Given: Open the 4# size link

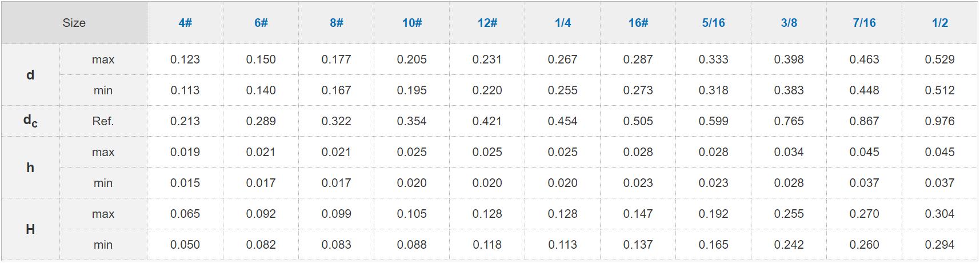Looking at the screenshot, I should (185, 23).
